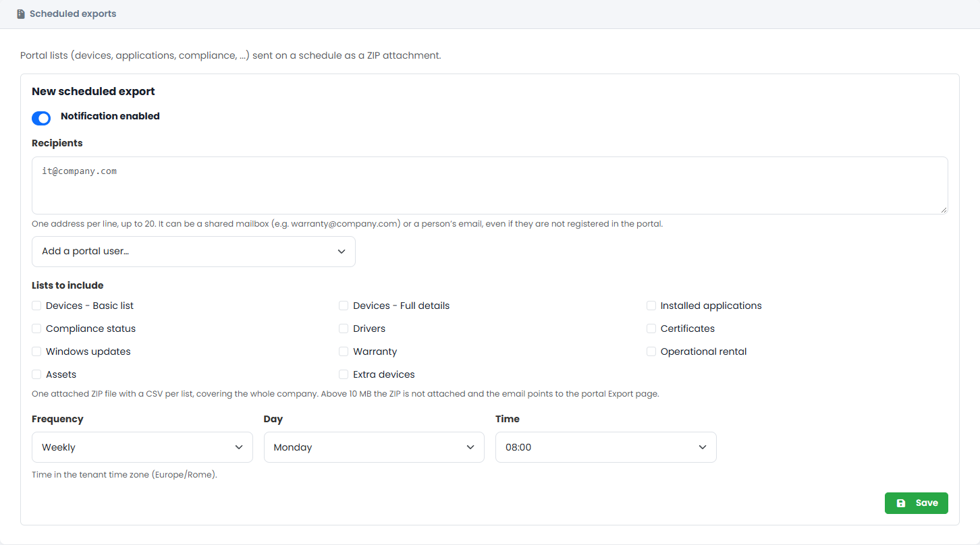Toggle the Notification enabled switch

41,118
